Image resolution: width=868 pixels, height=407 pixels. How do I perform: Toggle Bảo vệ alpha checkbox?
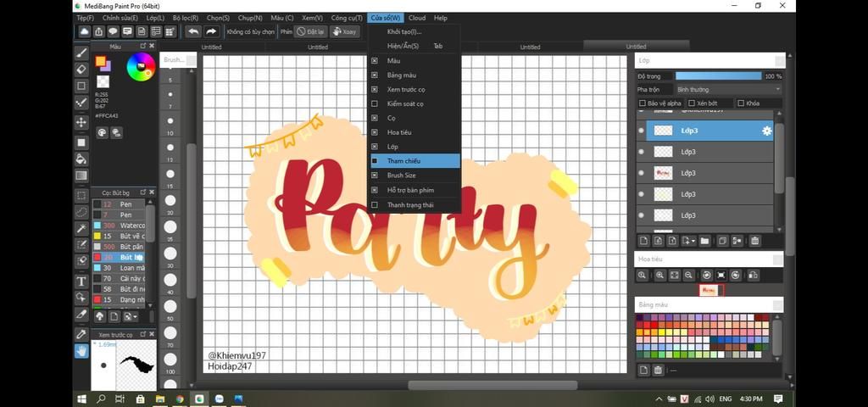click(x=643, y=103)
